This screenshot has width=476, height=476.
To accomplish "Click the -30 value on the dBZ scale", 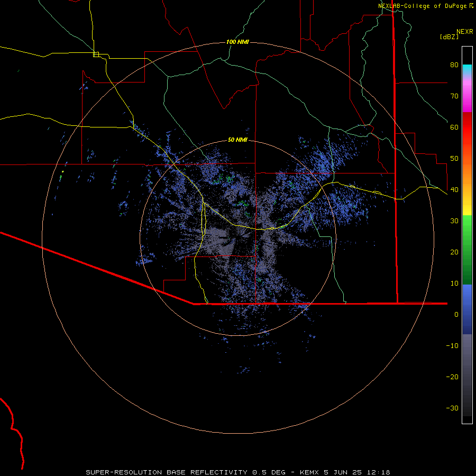I will (452, 408).
